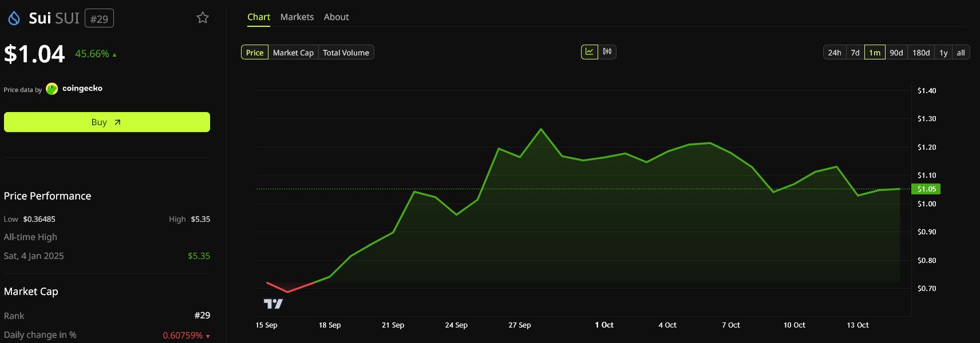Viewport: 980px width, 343px height.
Task: Set chart range to 180d
Action: tap(921, 53)
